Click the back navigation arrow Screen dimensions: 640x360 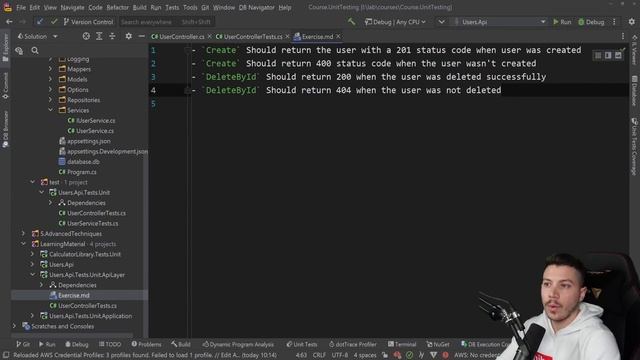pos(9,22)
